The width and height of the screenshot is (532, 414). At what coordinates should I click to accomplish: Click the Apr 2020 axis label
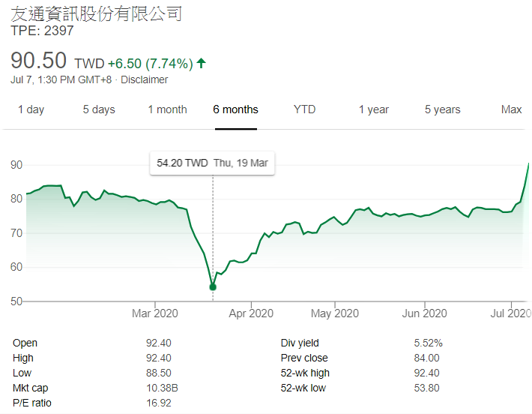tap(251, 313)
